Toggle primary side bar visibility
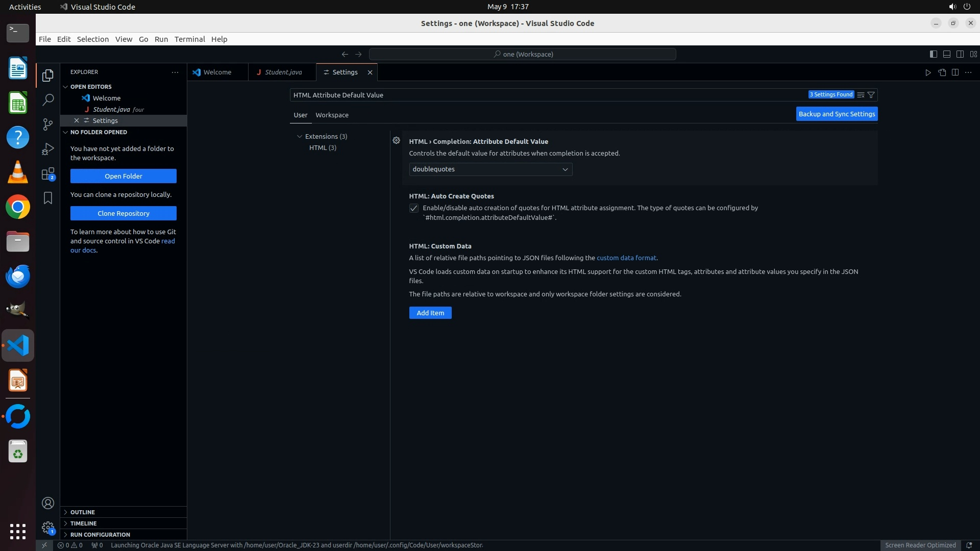This screenshot has width=980, height=551. [933, 54]
